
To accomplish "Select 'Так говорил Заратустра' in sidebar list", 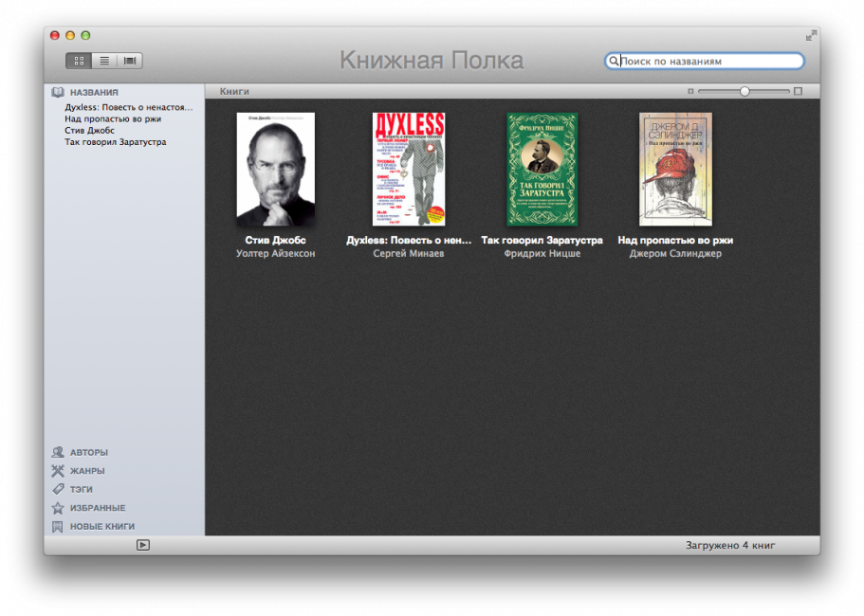I will click(115, 142).
